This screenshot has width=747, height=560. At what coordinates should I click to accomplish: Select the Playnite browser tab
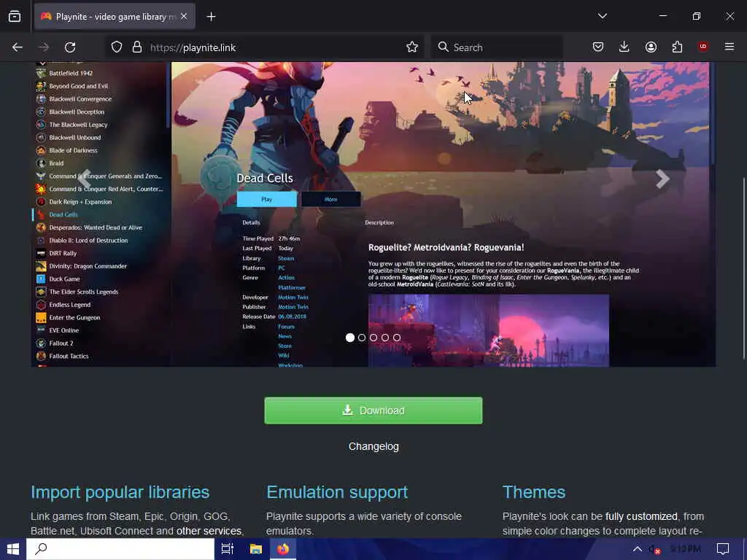115,17
